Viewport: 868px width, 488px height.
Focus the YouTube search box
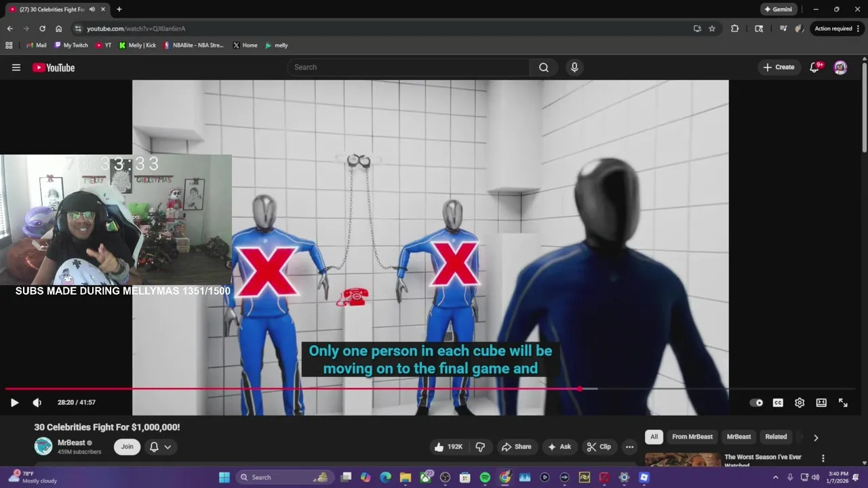coord(408,67)
